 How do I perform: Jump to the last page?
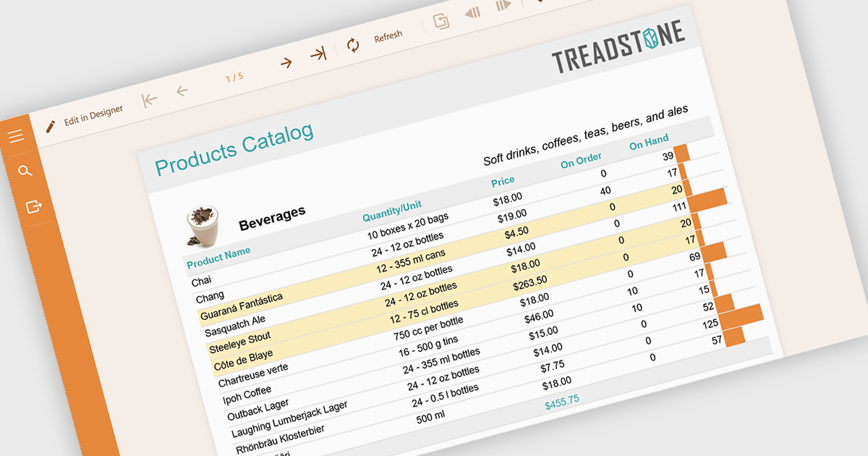(x=318, y=54)
